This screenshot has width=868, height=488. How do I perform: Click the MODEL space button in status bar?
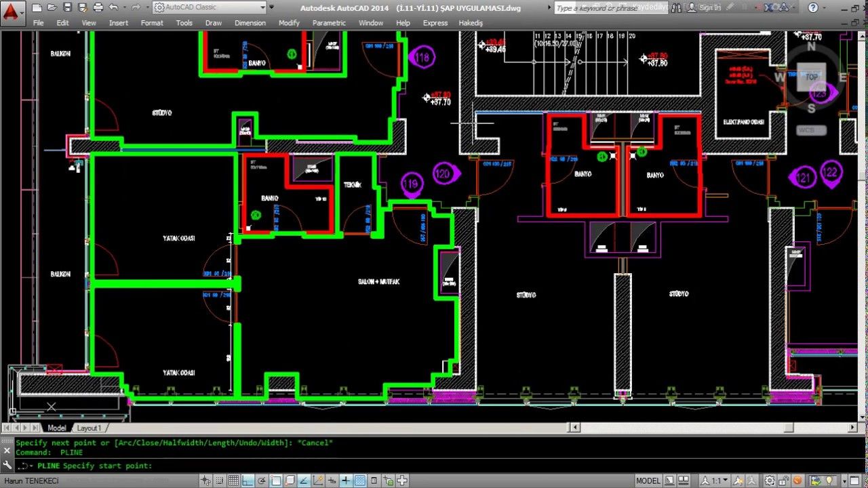coord(648,481)
